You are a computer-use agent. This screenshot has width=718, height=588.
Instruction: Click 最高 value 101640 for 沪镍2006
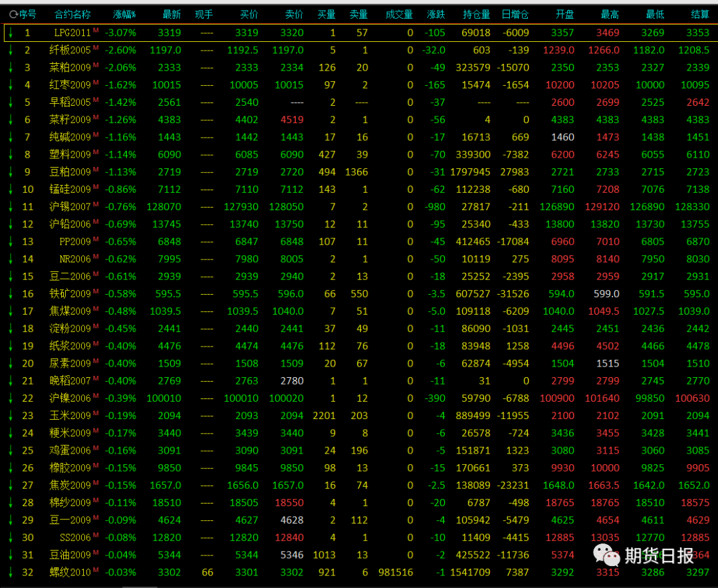602,398
